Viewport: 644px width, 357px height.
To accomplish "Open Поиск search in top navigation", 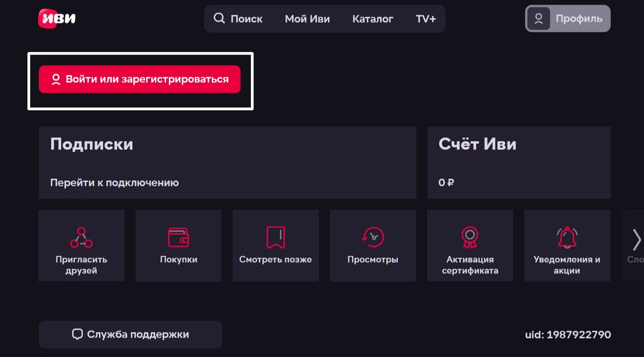I will 238,19.
